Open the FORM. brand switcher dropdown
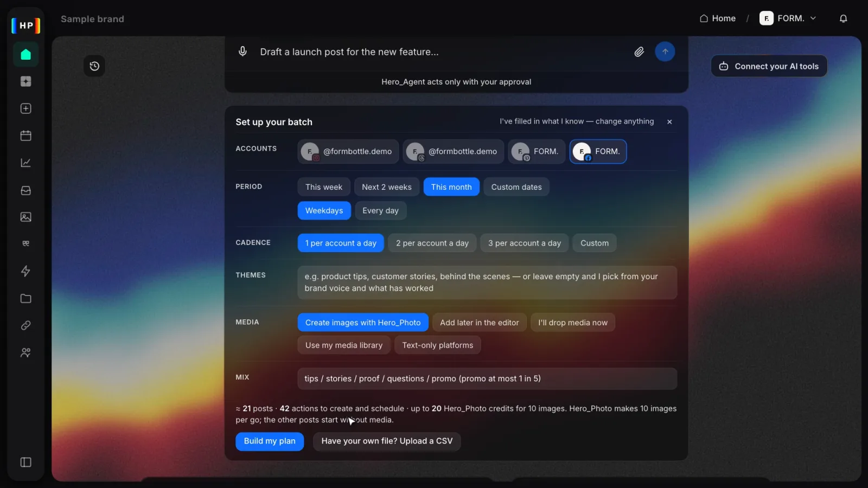The image size is (868, 488). pyautogui.click(x=788, y=18)
